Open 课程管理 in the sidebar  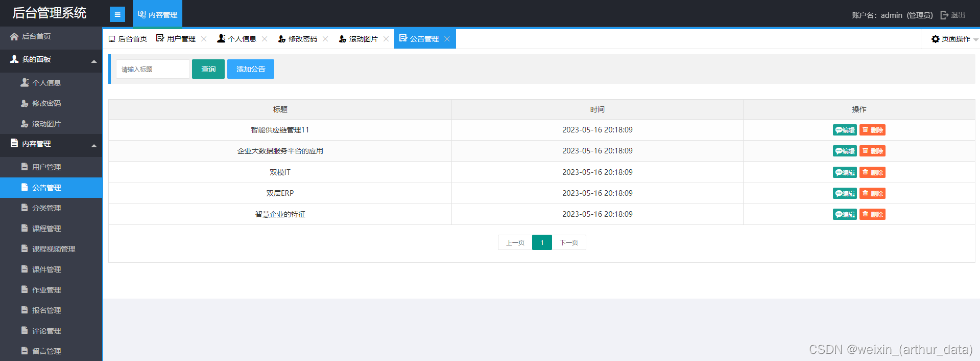pyautogui.click(x=51, y=229)
